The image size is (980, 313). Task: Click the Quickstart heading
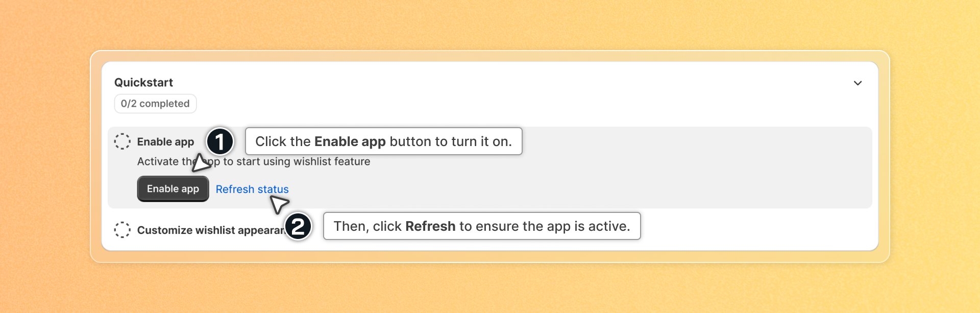(x=143, y=83)
